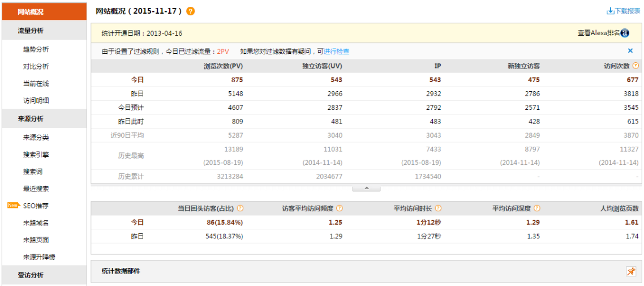Image resolution: width=644 pixels, height=286 pixels.
Task: Click 今日预计 PV value 4607
Action: [x=236, y=108]
